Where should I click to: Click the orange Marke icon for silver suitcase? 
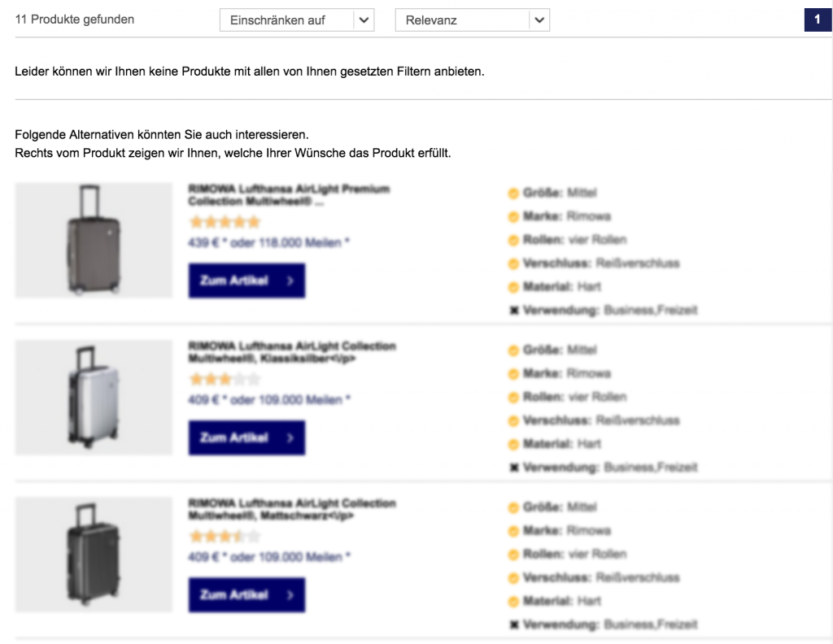(513, 374)
